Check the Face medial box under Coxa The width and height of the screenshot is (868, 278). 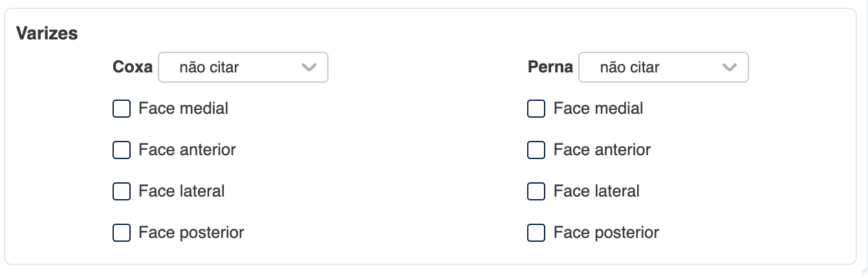pos(122,109)
